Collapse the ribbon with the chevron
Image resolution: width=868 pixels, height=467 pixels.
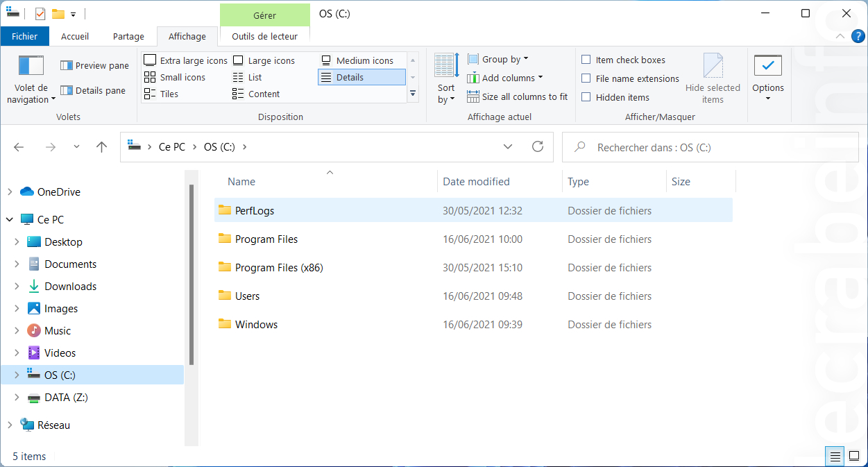click(x=840, y=36)
